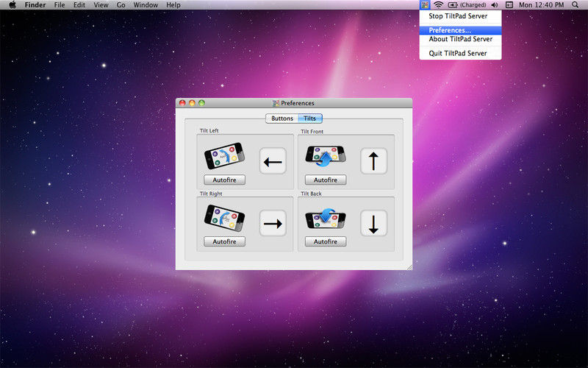
Task: Toggle Autofire for Tilt Left
Action: pyautogui.click(x=224, y=180)
